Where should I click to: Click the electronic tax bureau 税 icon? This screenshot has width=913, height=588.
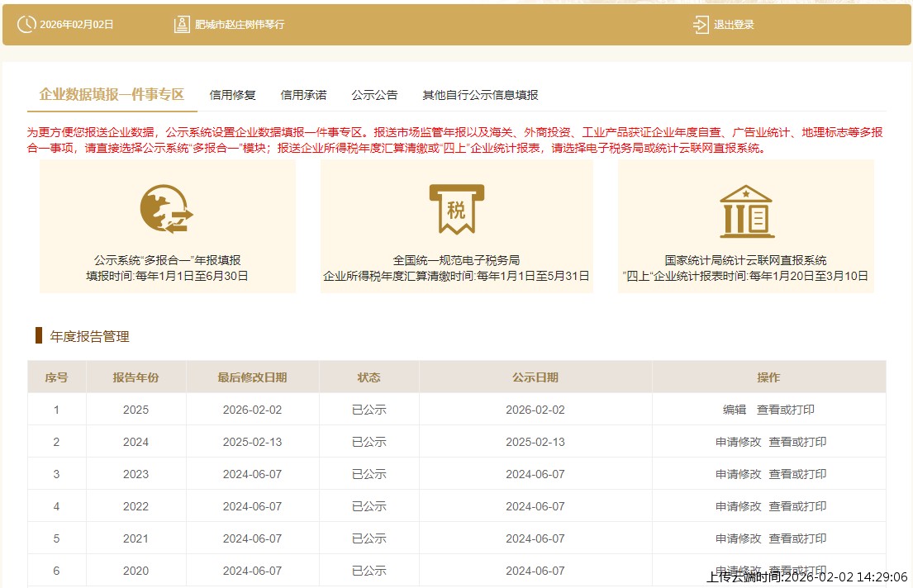[456, 209]
